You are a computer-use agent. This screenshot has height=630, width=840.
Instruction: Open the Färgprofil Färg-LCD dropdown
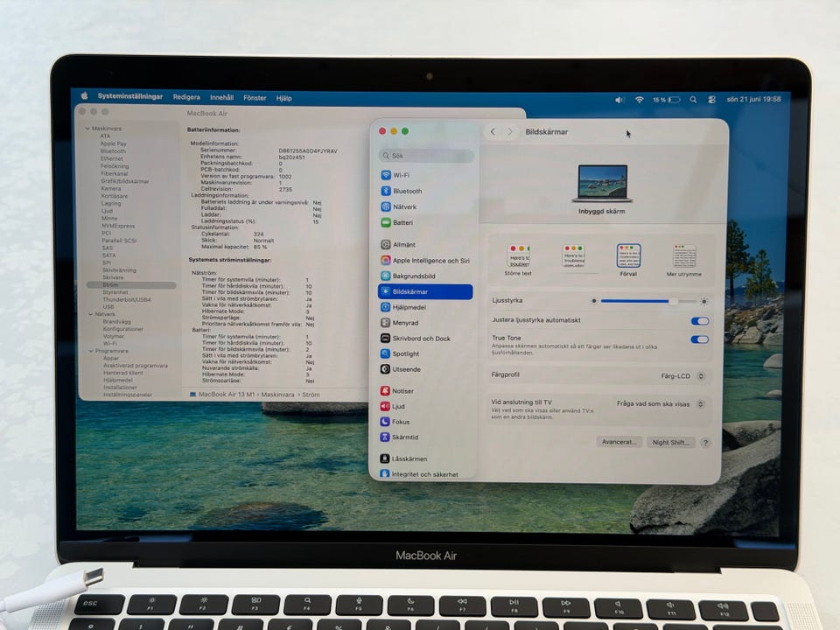(682, 376)
